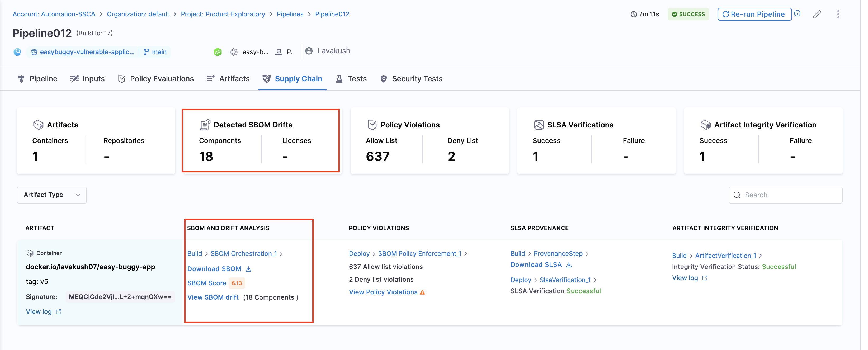Viewport: 868px width, 350px height.
Task: Click the pencil edit pipeline icon
Action: coord(817,14)
